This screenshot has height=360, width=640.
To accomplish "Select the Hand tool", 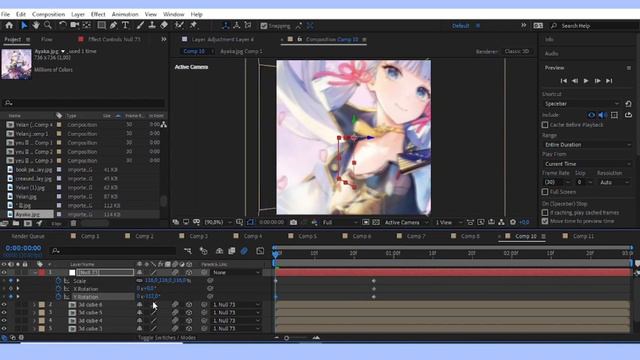I will pyautogui.click(x=36, y=25).
